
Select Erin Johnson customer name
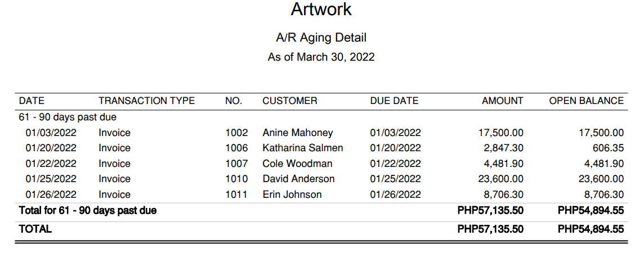pyautogui.click(x=292, y=194)
